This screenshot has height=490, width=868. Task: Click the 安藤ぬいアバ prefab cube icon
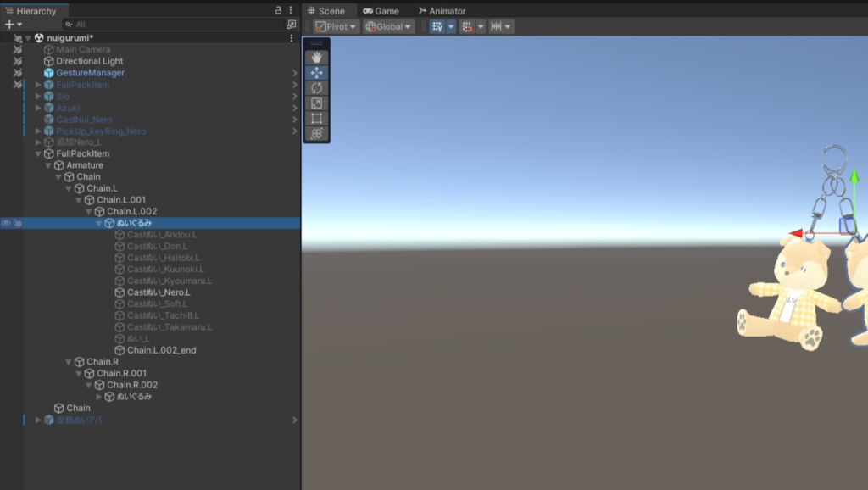coord(48,420)
